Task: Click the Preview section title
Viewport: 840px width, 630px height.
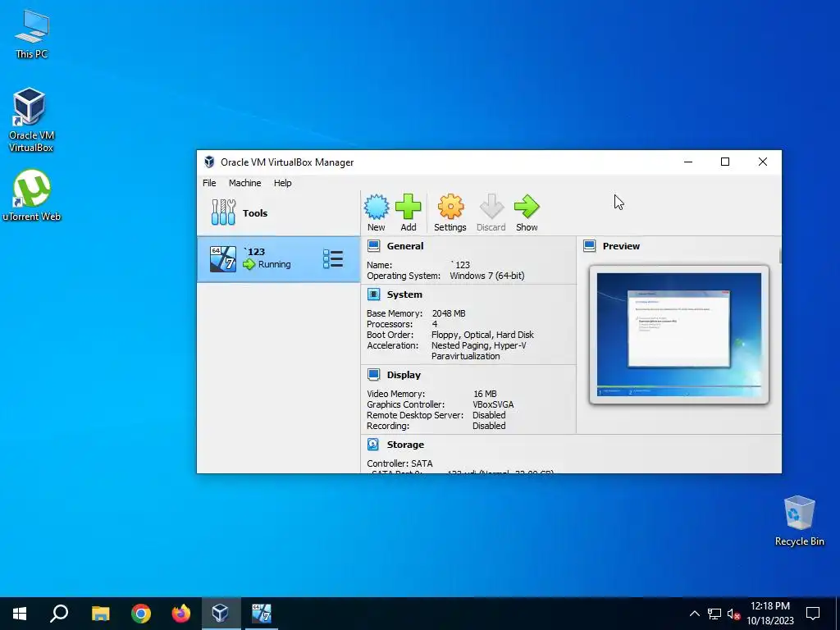Action: 621,246
